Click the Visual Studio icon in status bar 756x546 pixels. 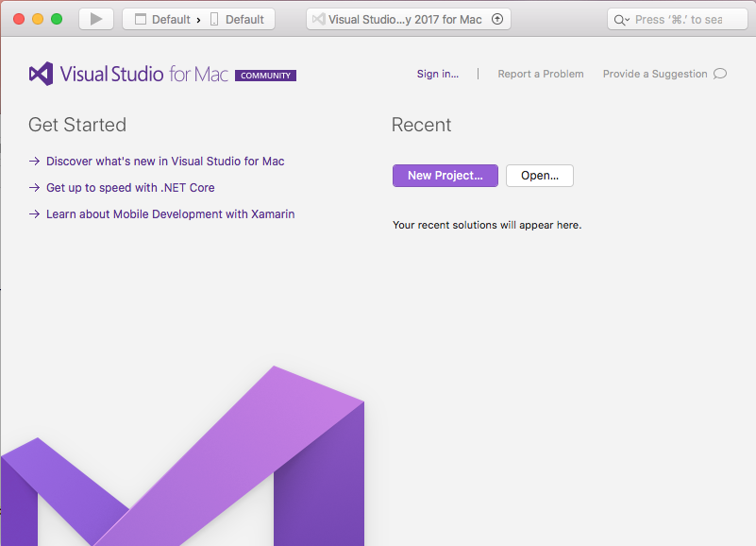319,19
